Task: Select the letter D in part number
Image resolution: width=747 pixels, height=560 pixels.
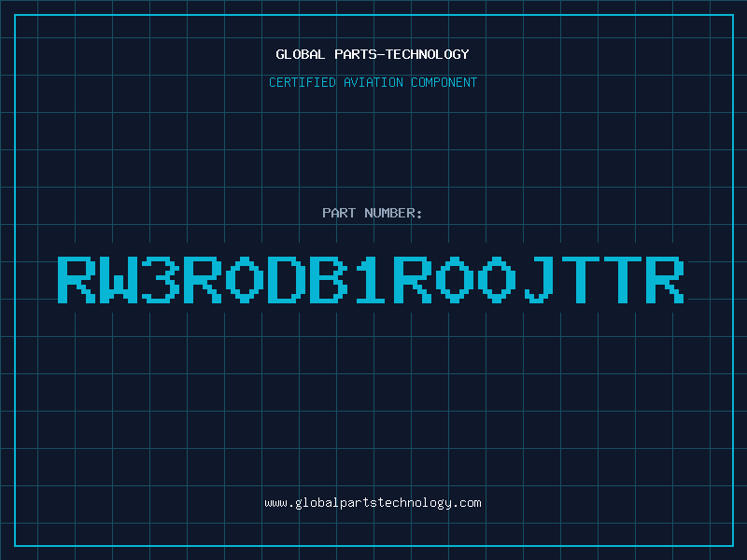Action: pos(287,279)
